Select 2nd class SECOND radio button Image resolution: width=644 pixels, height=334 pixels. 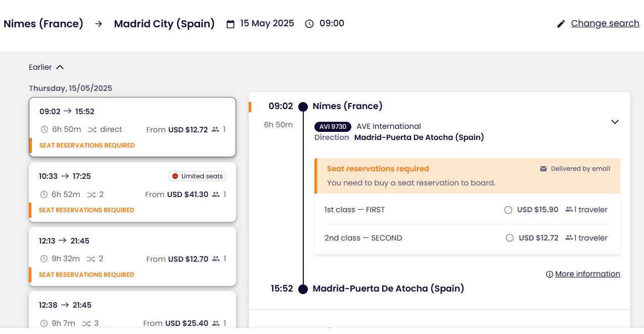510,238
